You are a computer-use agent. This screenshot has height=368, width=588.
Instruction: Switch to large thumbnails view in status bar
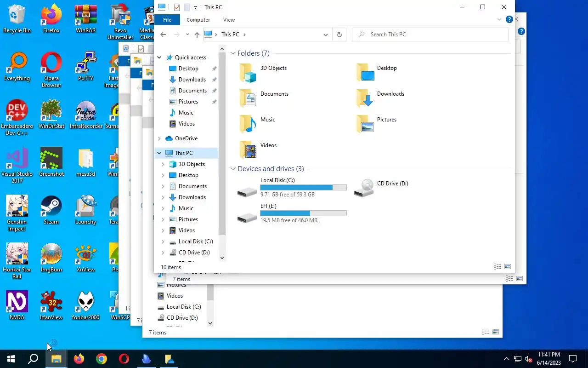pyautogui.click(x=508, y=267)
